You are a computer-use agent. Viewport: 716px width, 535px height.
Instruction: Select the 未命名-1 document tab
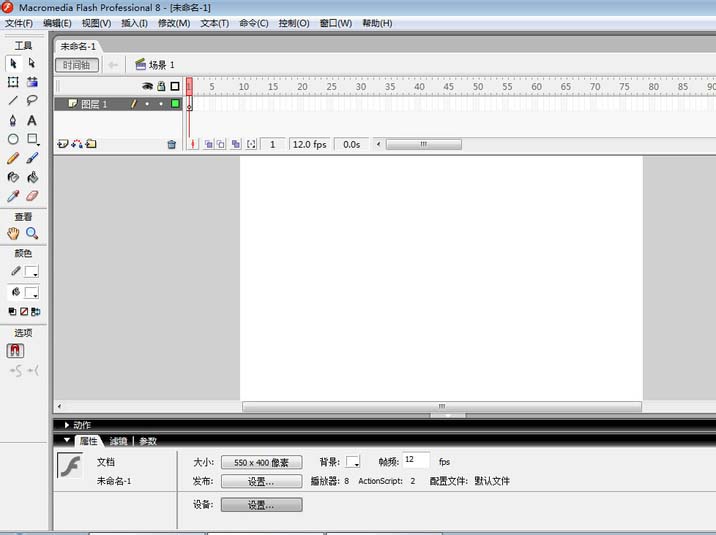point(78,47)
